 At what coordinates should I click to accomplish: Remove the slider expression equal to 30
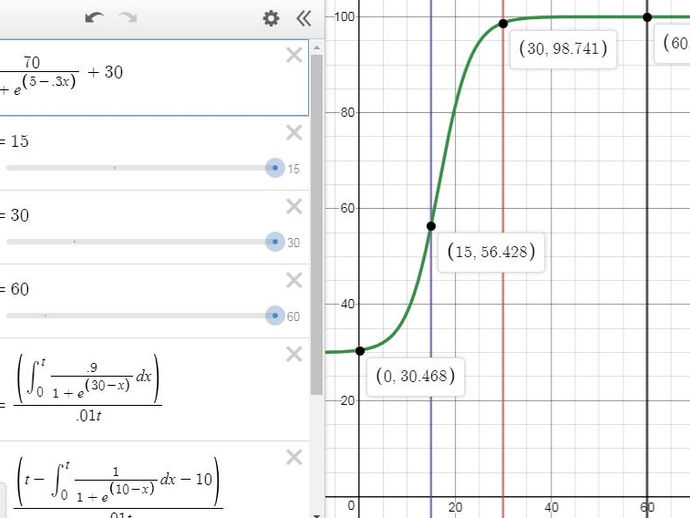click(x=294, y=206)
